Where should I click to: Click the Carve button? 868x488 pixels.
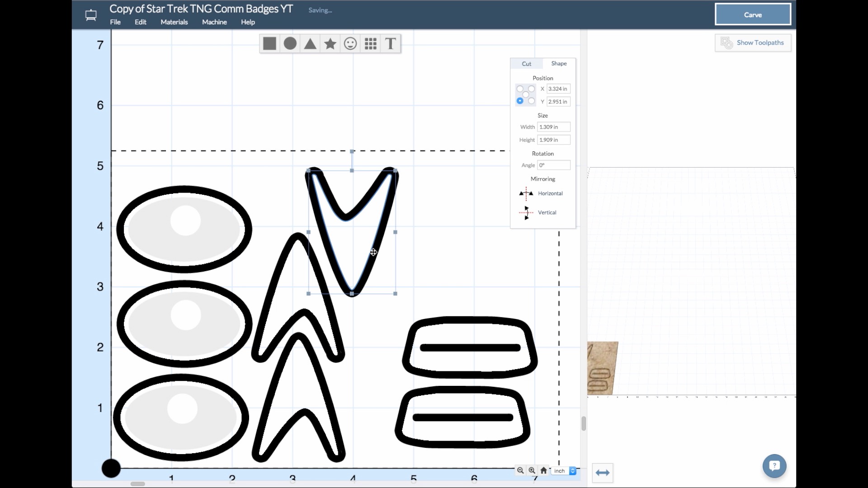tap(752, 14)
